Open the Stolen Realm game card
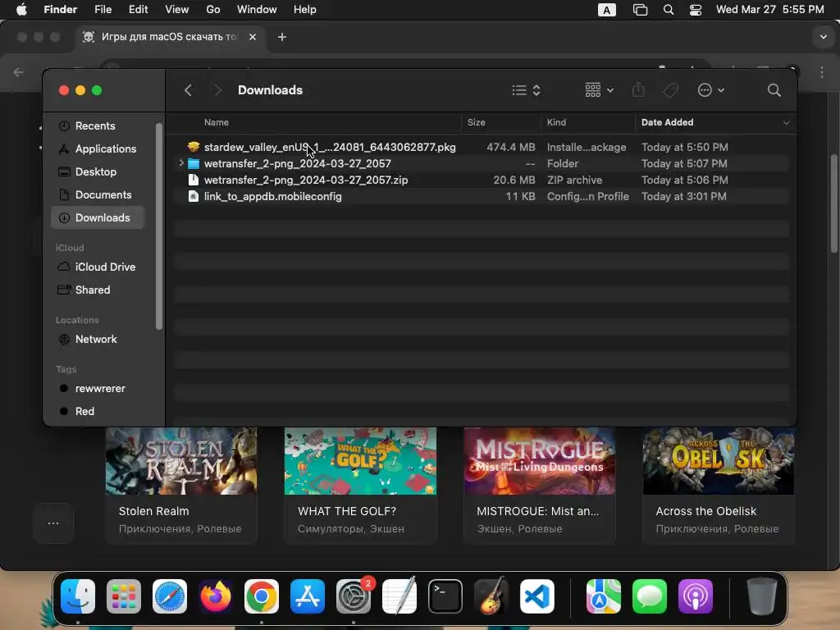The width and height of the screenshot is (840, 630). (181, 485)
